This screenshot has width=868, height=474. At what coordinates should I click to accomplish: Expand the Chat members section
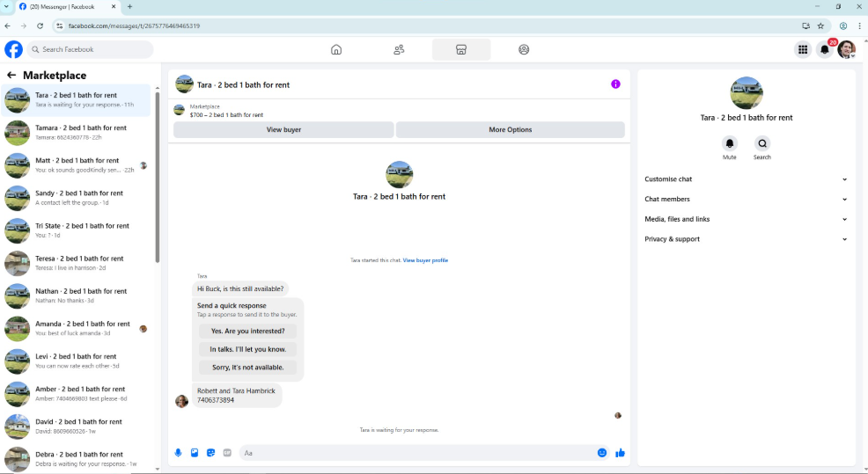746,199
